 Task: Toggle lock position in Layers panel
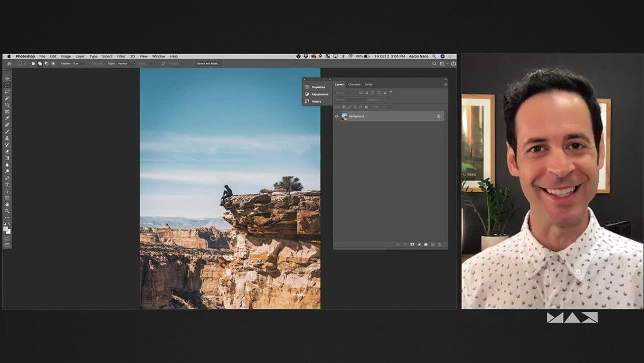click(355, 107)
